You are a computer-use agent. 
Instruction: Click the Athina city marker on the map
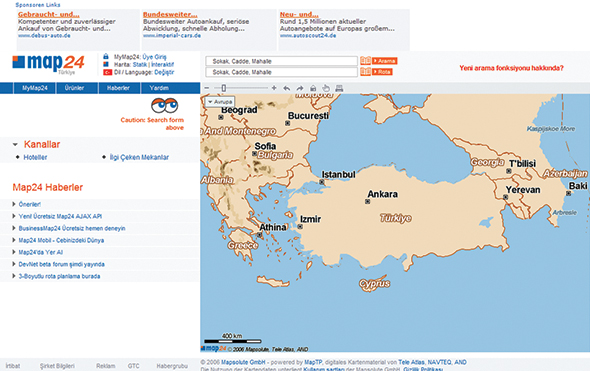(259, 235)
